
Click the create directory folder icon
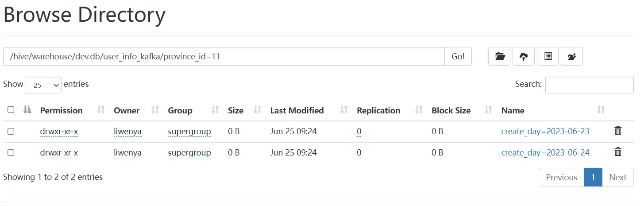[x=500, y=56]
